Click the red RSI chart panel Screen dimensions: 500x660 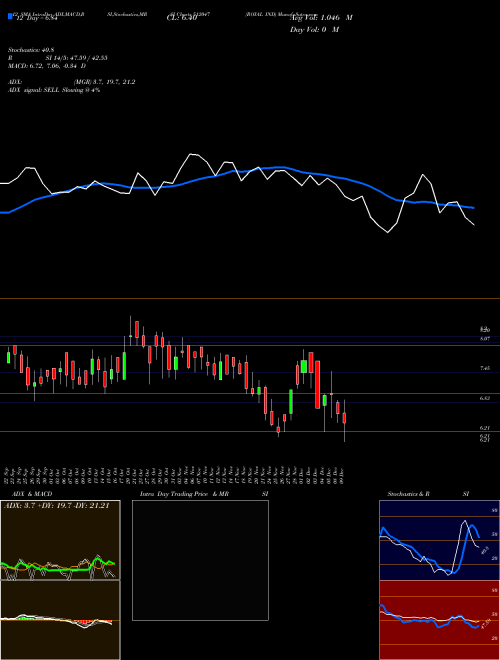point(439,620)
